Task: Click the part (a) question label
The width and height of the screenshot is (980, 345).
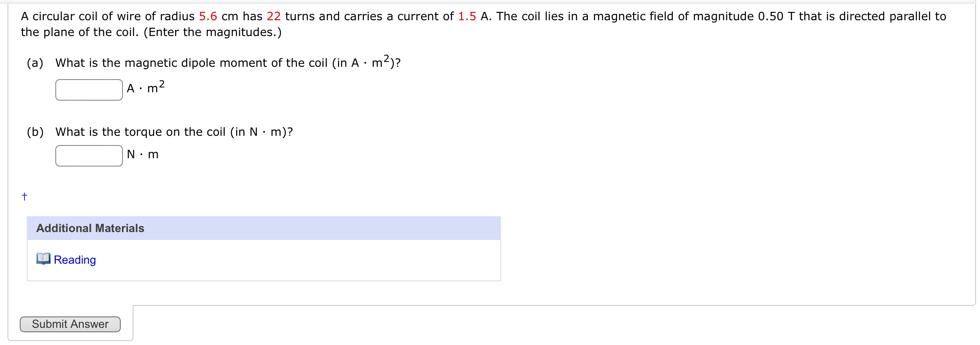Action: tap(36, 63)
